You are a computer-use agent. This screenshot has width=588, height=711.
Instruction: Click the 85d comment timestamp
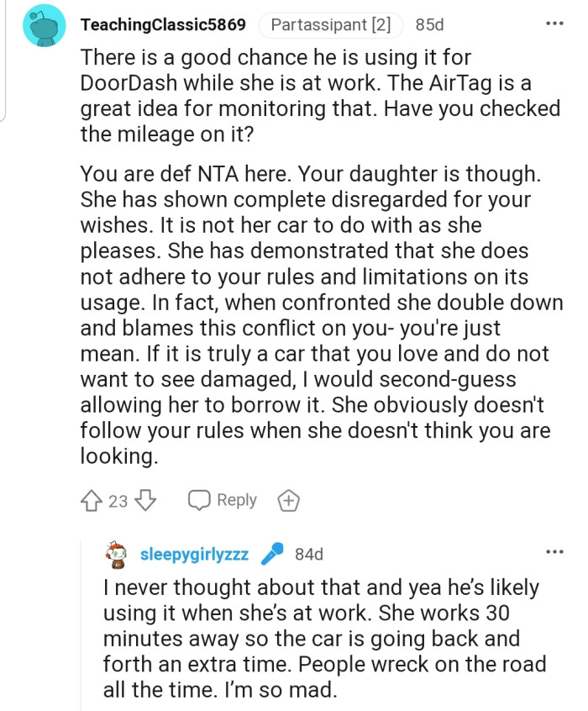[x=431, y=25]
